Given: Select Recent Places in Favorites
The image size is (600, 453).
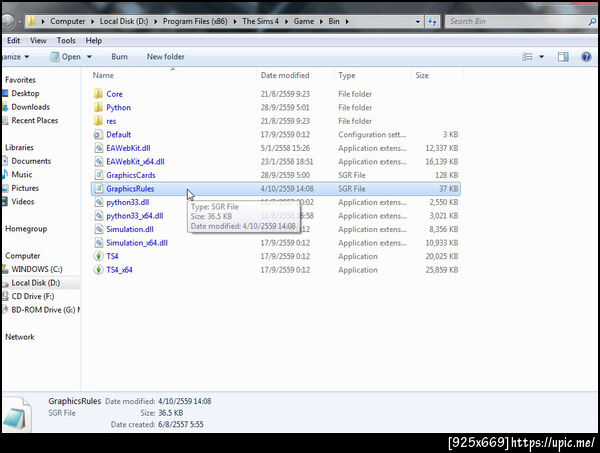Looking at the screenshot, I should click(x=35, y=121).
